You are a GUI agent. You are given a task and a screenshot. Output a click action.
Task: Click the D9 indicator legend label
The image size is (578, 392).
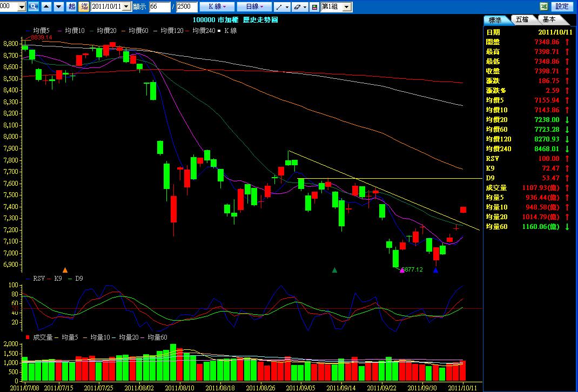[79, 279]
